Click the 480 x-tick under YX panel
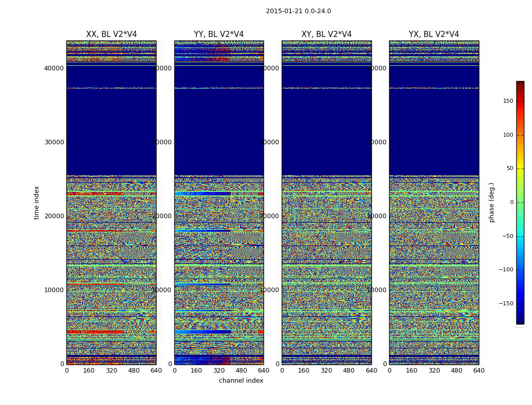 coord(457,371)
